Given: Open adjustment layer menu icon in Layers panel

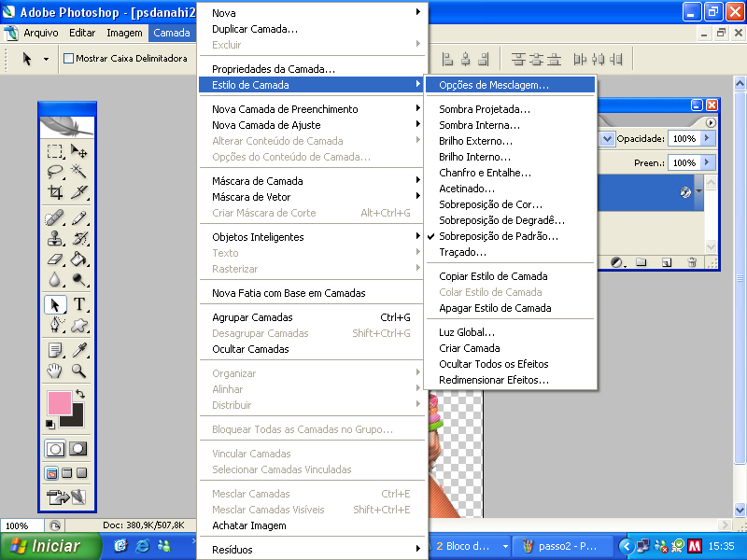Looking at the screenshot, I should click(617, 262).
